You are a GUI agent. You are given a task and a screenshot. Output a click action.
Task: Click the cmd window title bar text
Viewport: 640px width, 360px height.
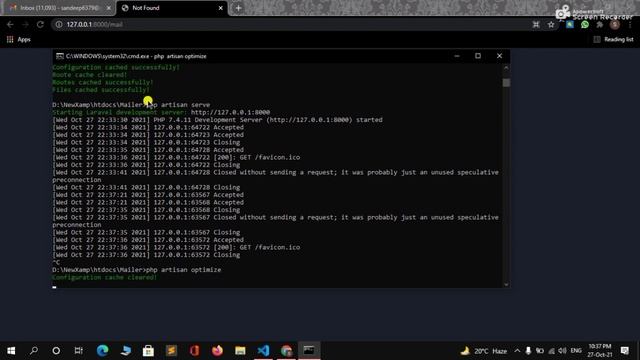[136, 56]
